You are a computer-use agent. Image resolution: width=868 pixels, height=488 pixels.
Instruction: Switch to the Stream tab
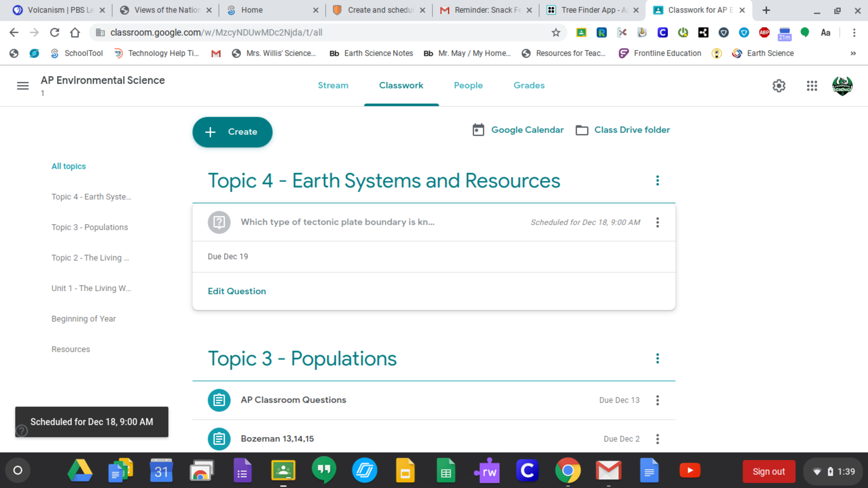click(x=333, y=86)
